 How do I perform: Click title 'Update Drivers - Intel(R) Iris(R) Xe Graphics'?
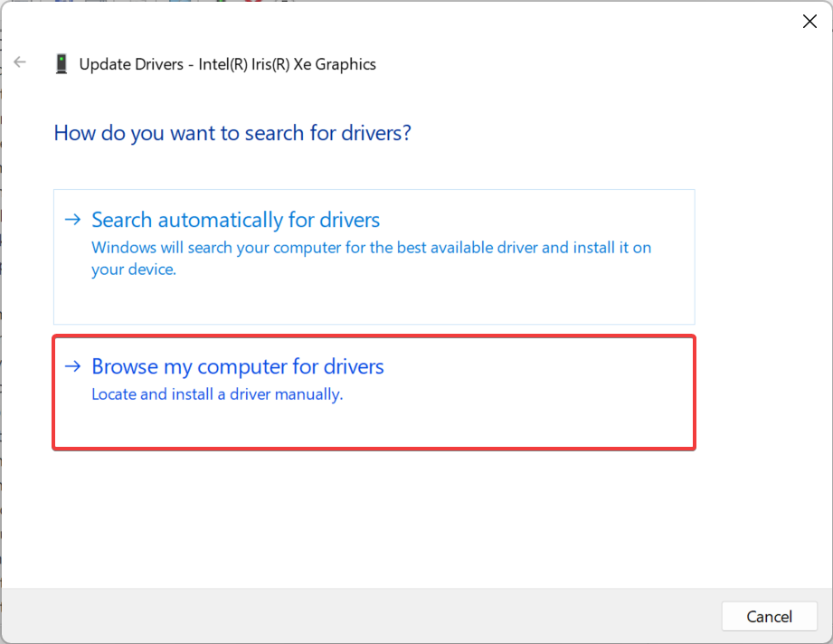click(x=227, y=64)
